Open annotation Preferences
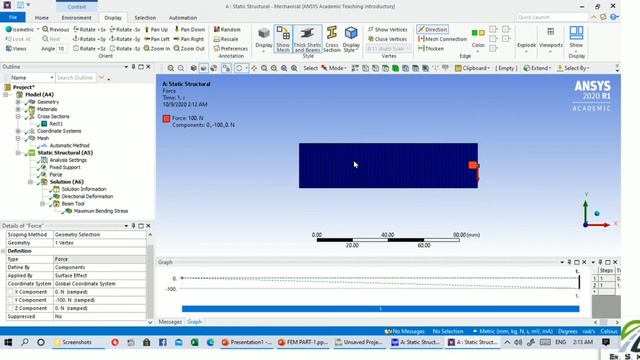Image resolution: width=640 pixels, height=360 pixels. click(x=231, y=48)
